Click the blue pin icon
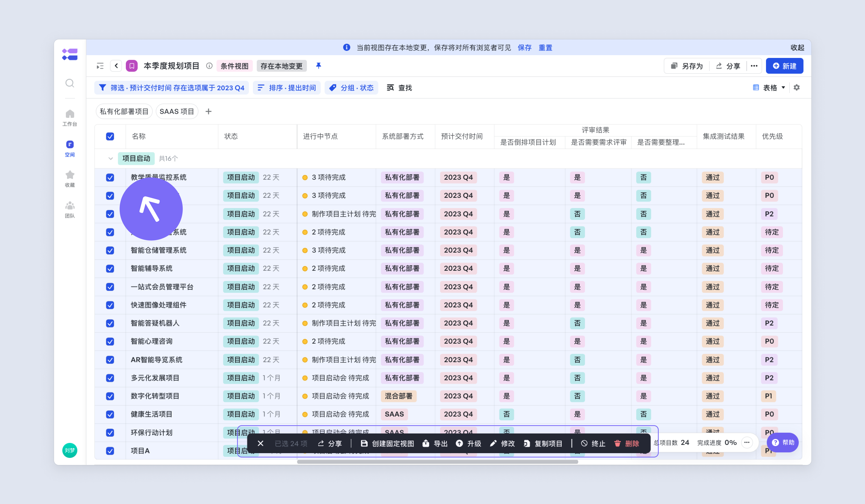The image size is (865, 504). coord(319,65)
